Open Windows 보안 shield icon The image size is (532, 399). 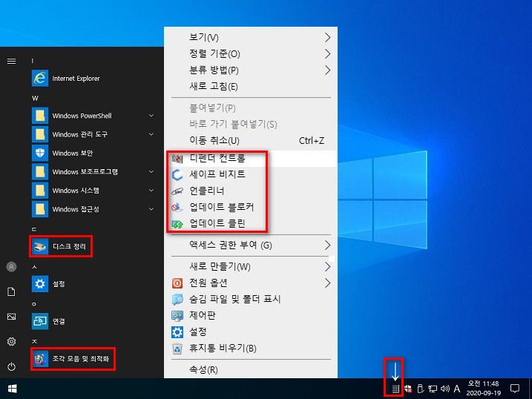(40, 153)
